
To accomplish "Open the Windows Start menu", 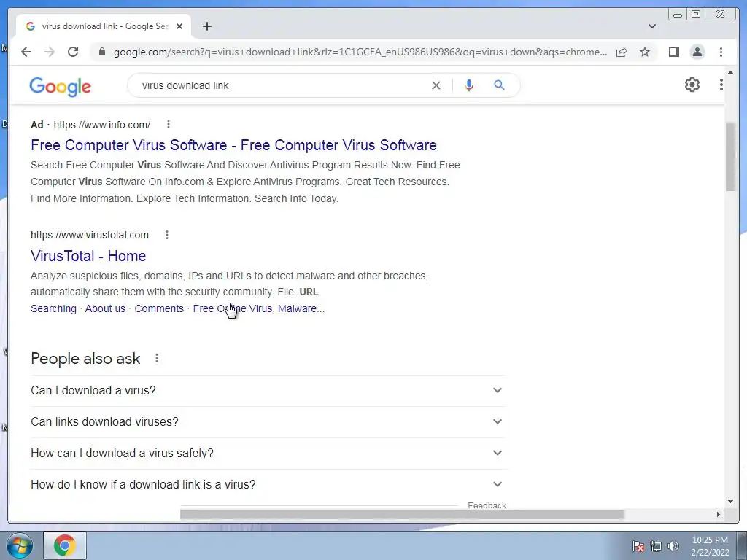I will point(19,545).
